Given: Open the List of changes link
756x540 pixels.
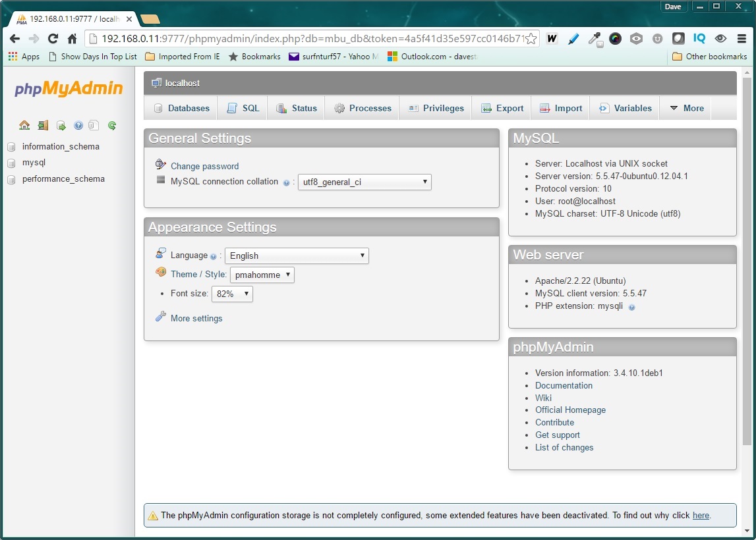Looking at the screenshot, I should pyautogui.click(x=564, y=448).
